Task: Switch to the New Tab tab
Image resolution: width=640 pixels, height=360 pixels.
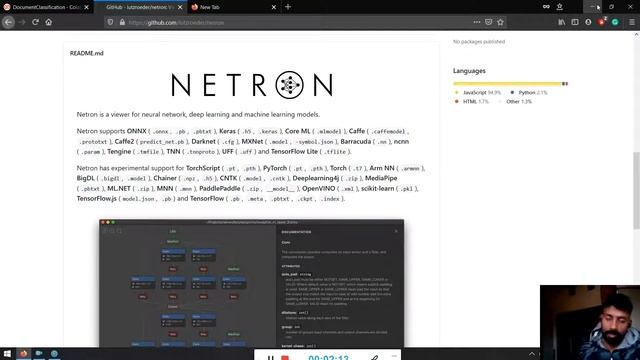Action: click(x=234, y=7)
